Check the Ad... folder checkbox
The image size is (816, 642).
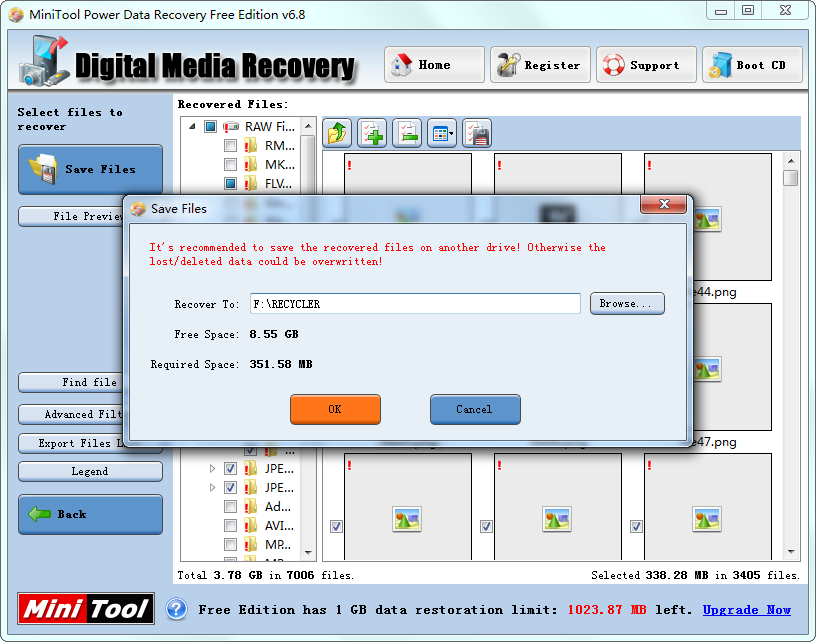click(230, 506)
